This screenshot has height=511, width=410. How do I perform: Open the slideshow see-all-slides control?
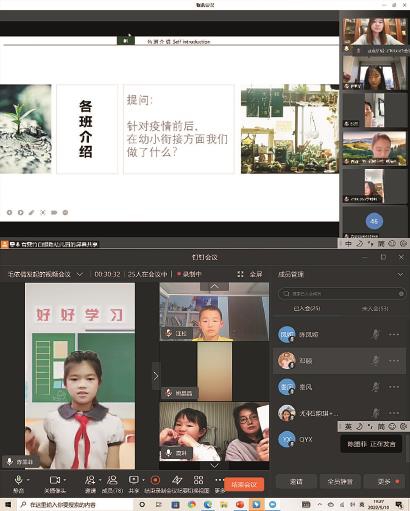(43, 212)
